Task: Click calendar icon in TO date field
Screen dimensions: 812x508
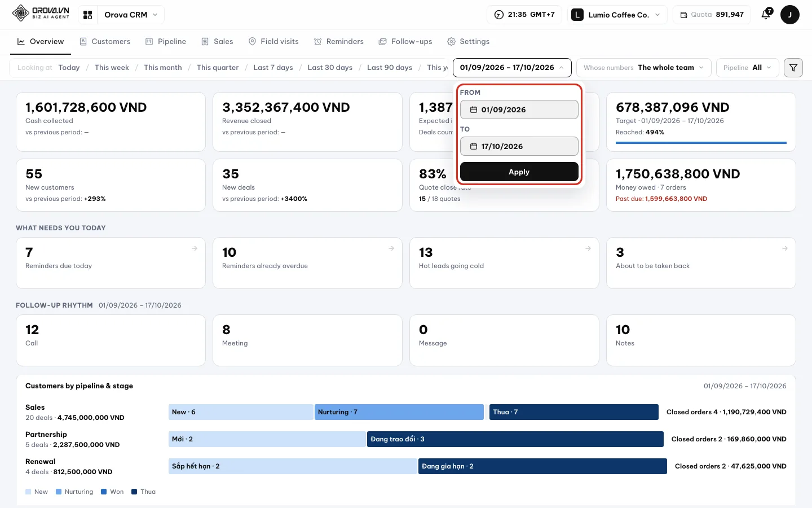Action: 474,146
